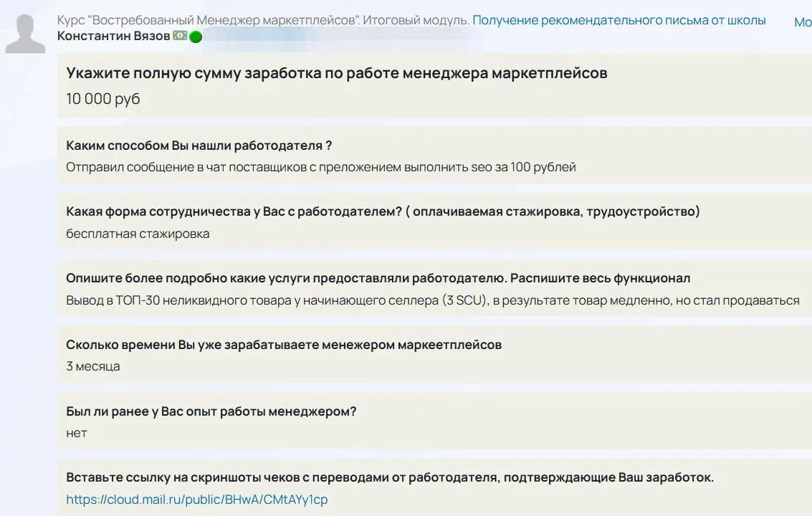Viewport: 812px width, 516px height.
Task: Click the grey user avatar picture
Action: click(25, 34)
